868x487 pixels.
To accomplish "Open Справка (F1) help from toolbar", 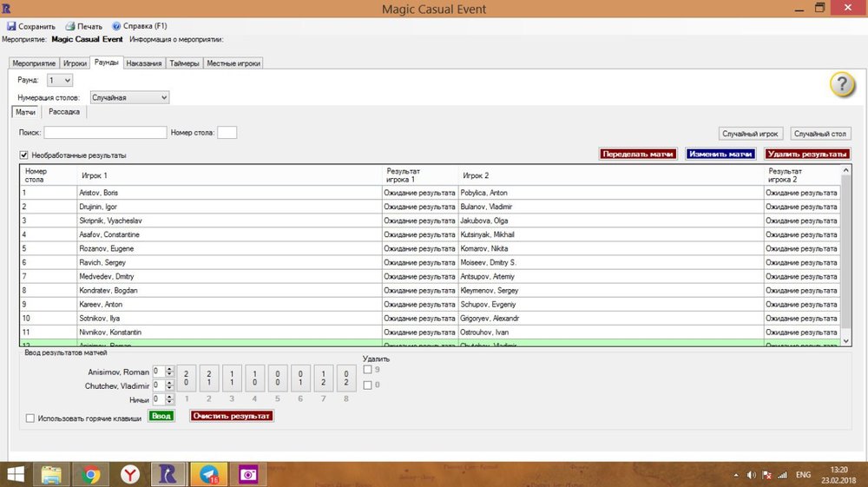I will click(x=116, y=26).
